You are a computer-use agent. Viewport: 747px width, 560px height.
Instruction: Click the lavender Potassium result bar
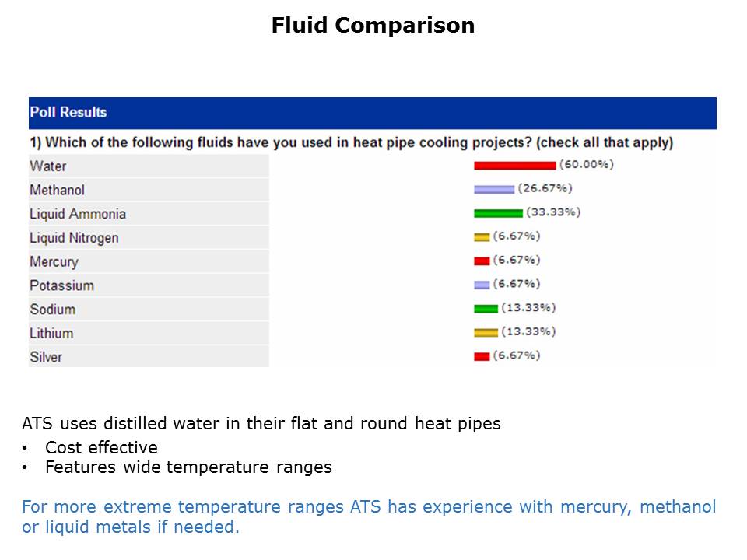click(x=482, y=285)
